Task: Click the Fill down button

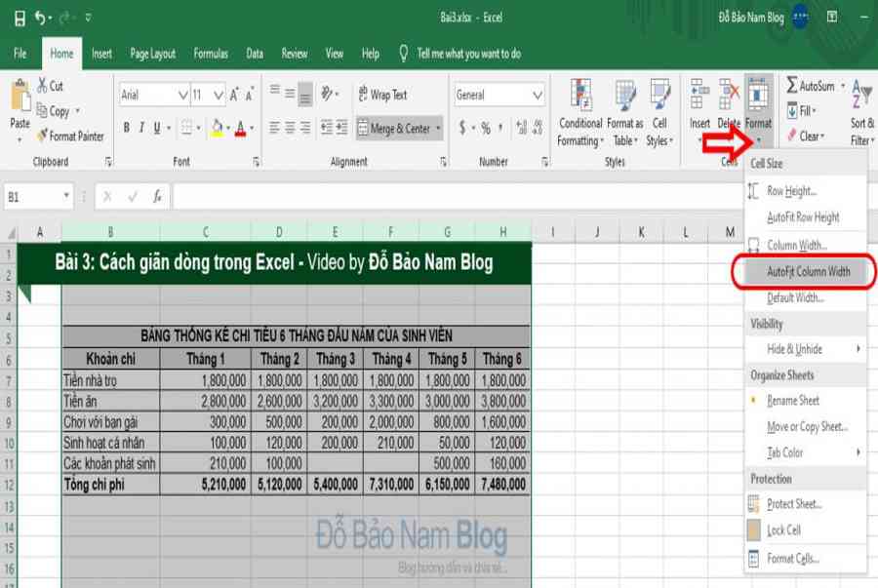Action: pyautogui.click(x=801, y=111)
